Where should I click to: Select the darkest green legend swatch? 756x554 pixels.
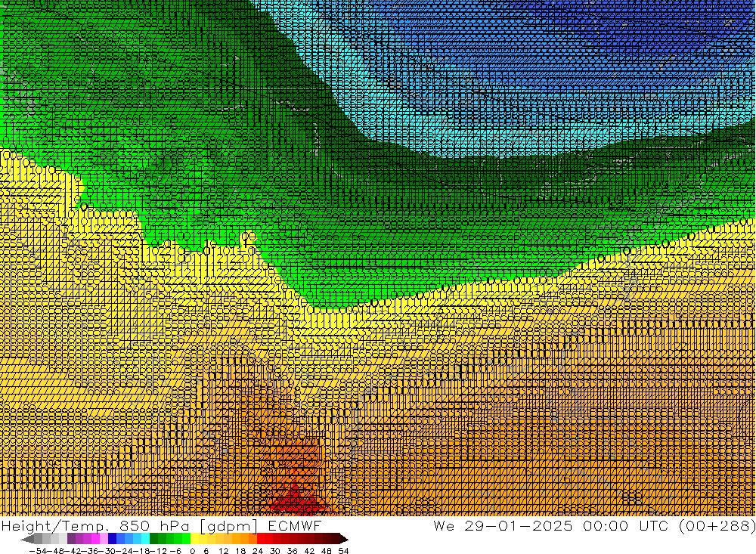(x=153, y=539)
